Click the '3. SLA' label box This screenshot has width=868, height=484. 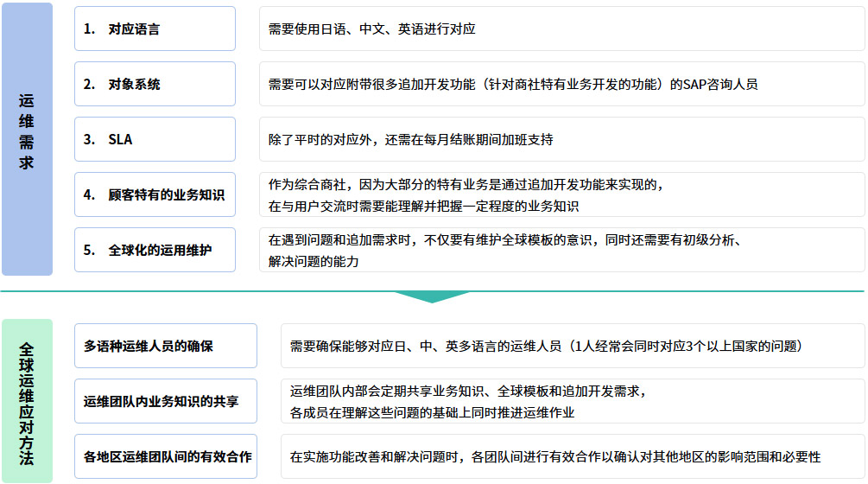tap(155, 139)
